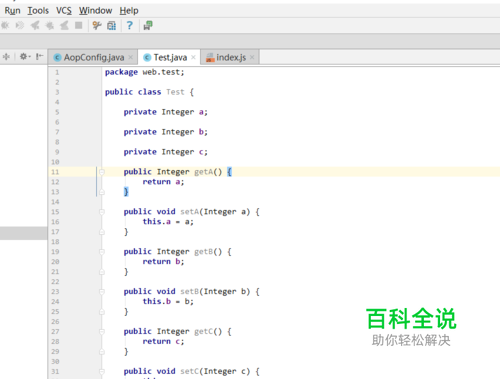Collapse getB() fold marker on line 19
This screenshot has height=379, width=500.
tap(102, 252)
